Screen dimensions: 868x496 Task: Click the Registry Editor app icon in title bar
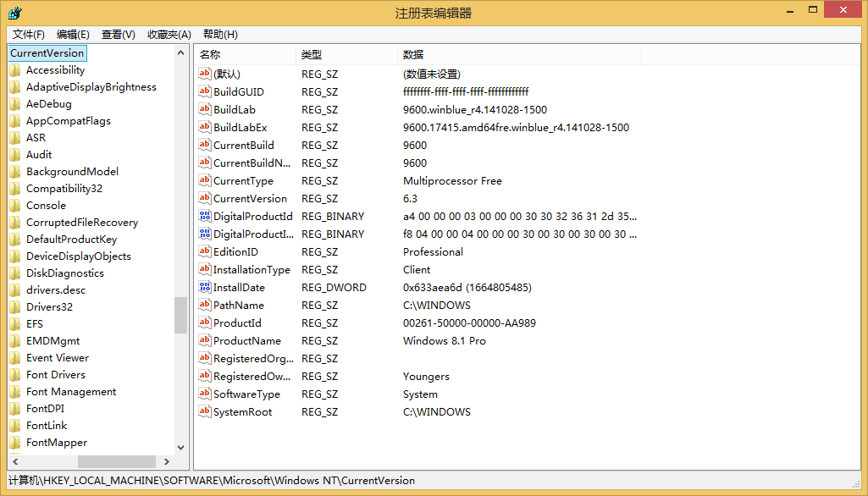15,12
